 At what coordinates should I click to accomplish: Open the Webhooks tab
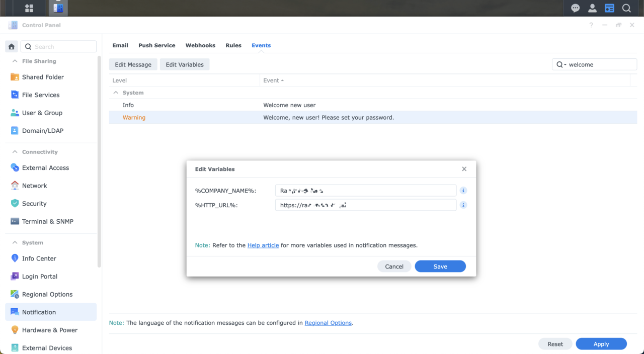coord(200,45)
